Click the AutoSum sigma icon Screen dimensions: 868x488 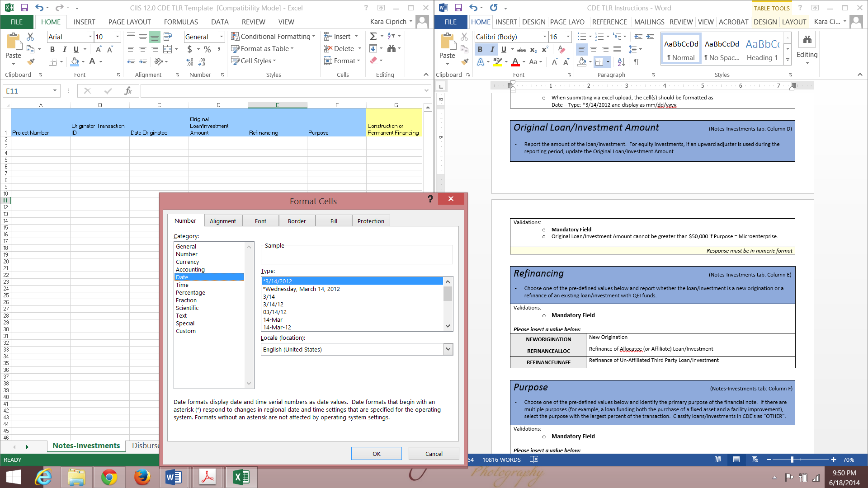click(x=373, y=36)
